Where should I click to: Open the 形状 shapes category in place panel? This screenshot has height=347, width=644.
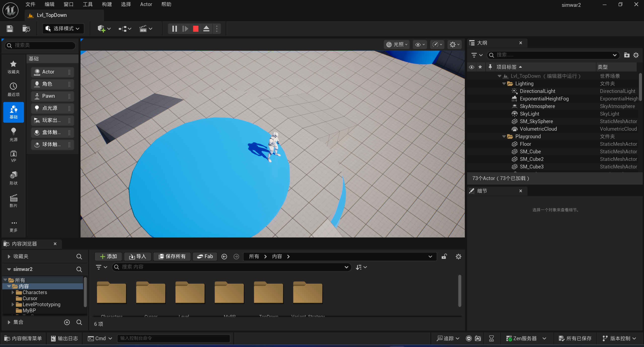tap(13, 178)
